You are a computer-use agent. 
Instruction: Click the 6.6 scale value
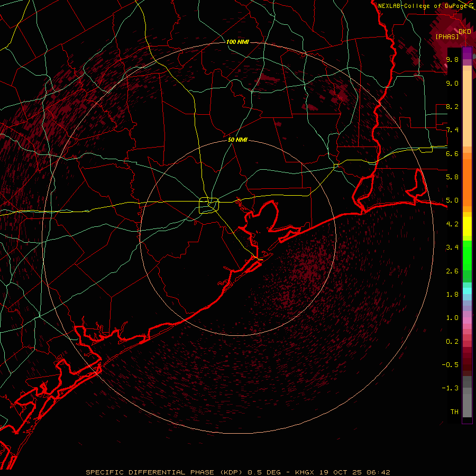tap(452, 153)
